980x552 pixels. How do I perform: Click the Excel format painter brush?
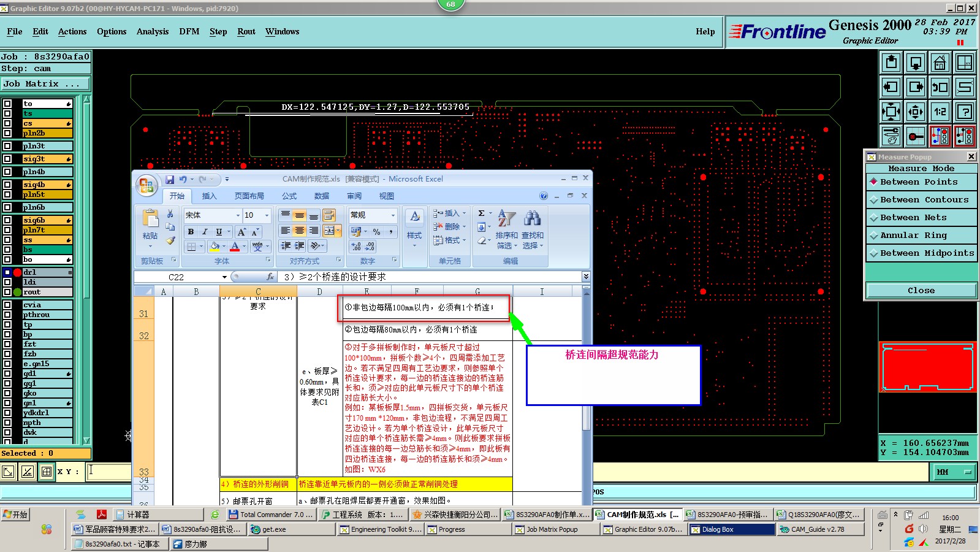[x=170, y=240]
